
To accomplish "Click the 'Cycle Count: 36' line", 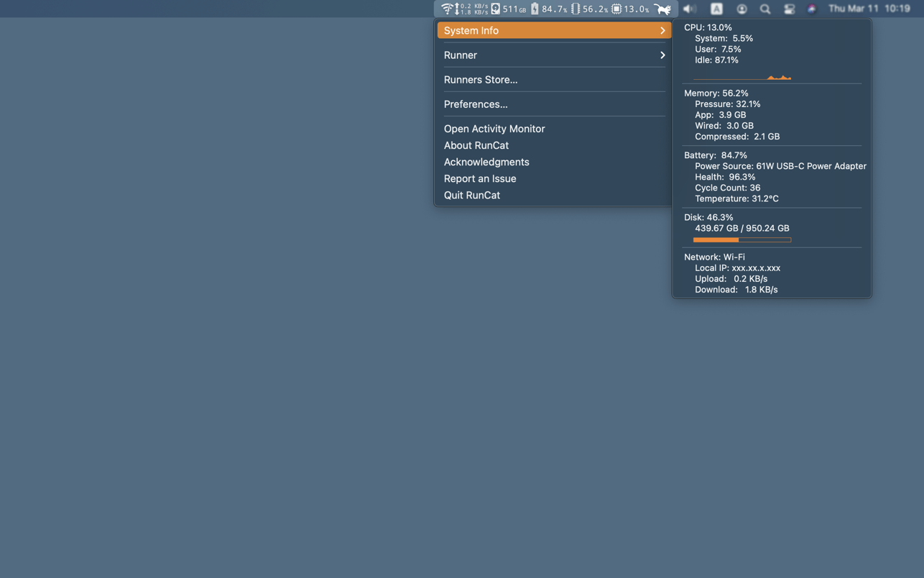I will [727, 187].
